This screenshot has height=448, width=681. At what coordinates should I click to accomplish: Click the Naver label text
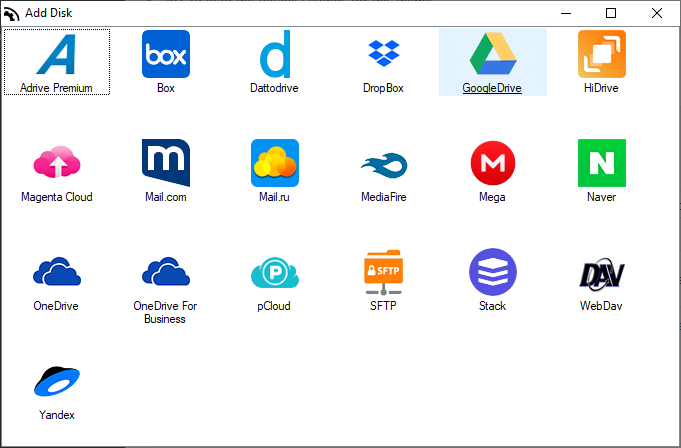click(602, 197)
